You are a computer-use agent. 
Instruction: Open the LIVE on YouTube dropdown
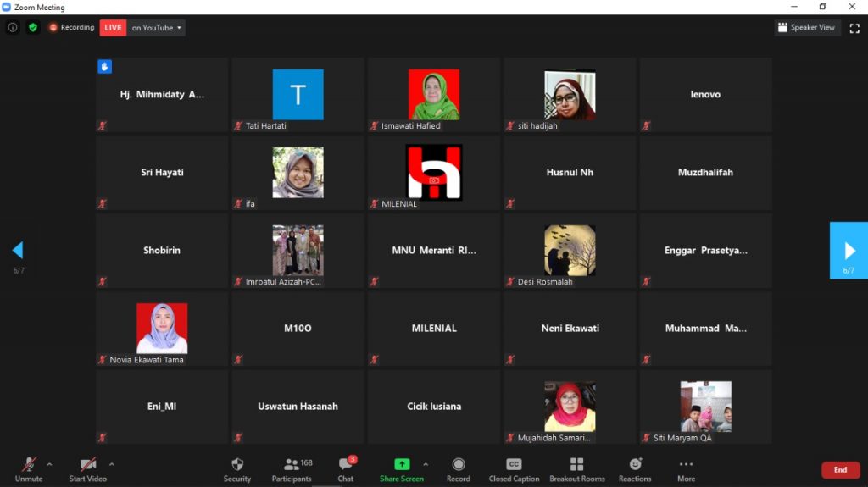point(156,28)
